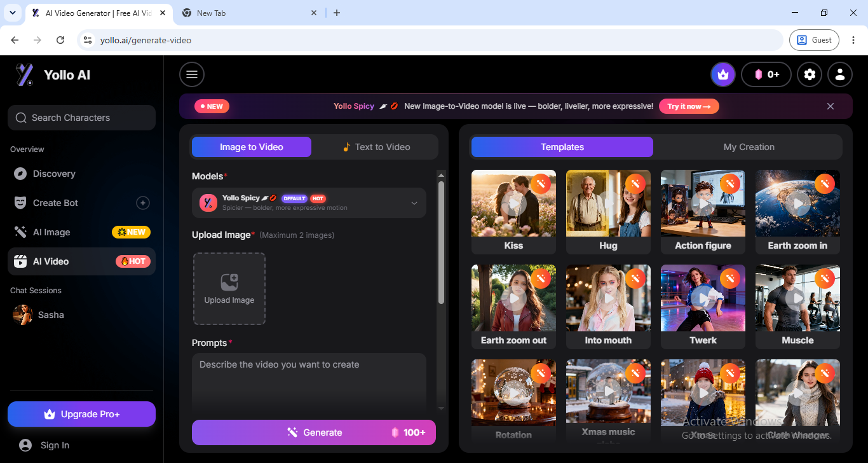Play the Rotation snow globe template

[513, 393]
